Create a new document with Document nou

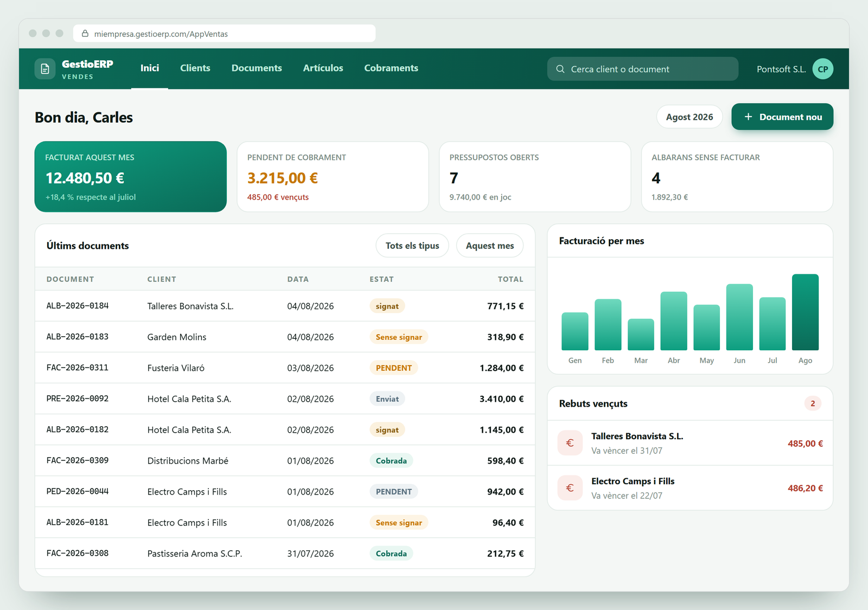tap(782, 117)
